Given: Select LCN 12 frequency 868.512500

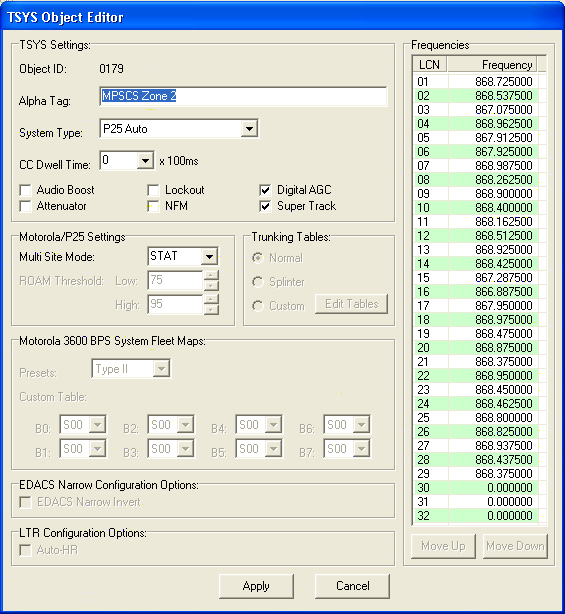Looking at the screenshot, I should 476,236.
